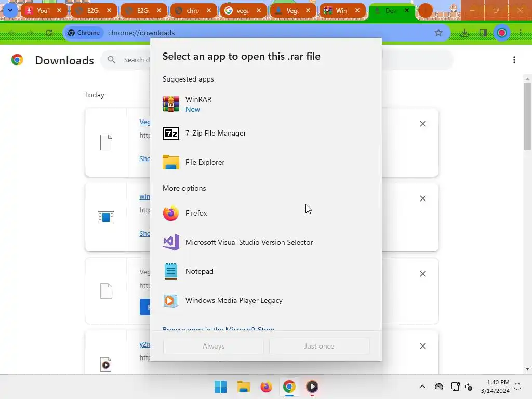Viewport: 532px width, 399px height.
Task: Open Downloads page more actions menu
Action: [514, 60]
